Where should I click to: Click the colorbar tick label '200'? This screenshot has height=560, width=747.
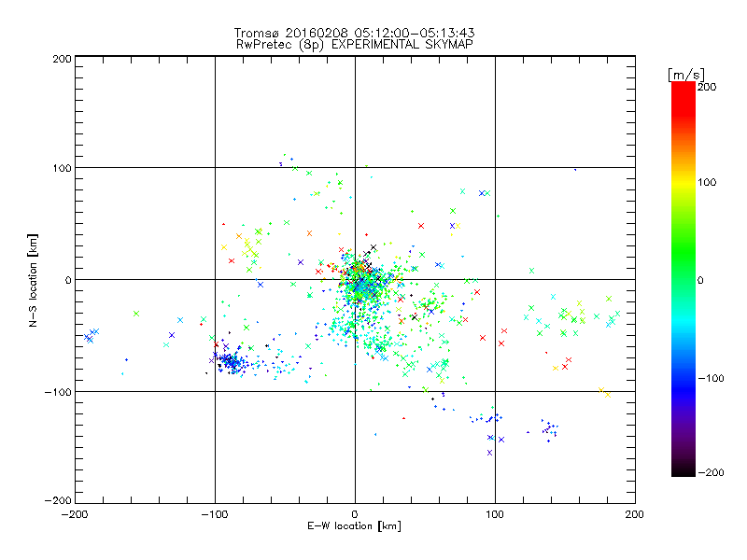point(707,87)
